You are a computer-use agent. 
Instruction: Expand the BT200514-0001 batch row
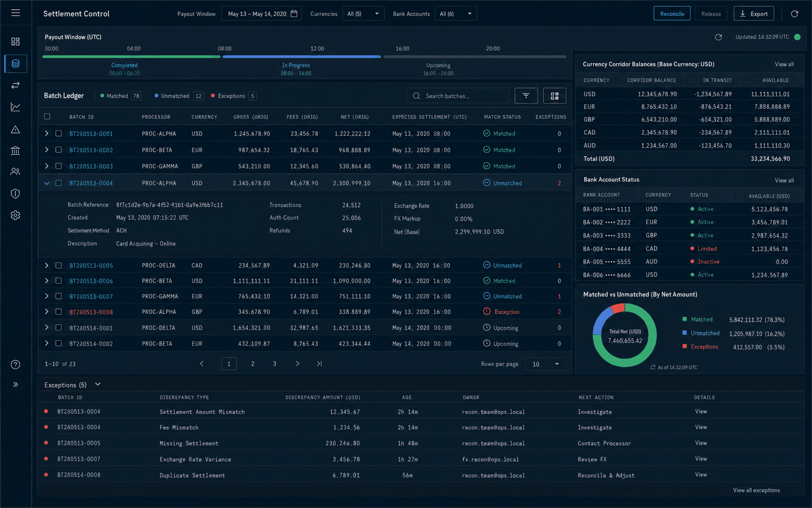click(x=47, y=327)
